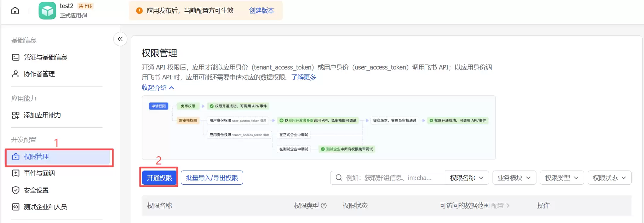The width and height of the screenshot is (644, 223).
Task: Collapse the sidebar with double-chevron button
Action: pos(120,39)
